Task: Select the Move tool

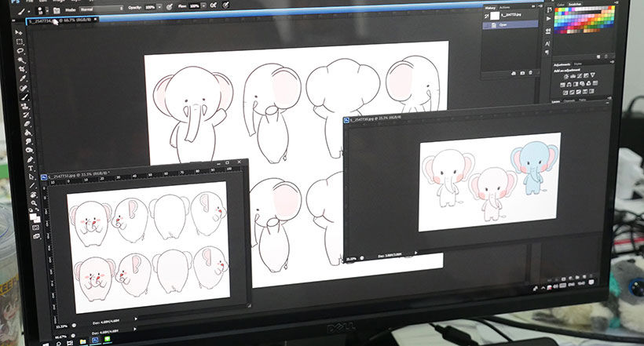Action: [19, 31]
